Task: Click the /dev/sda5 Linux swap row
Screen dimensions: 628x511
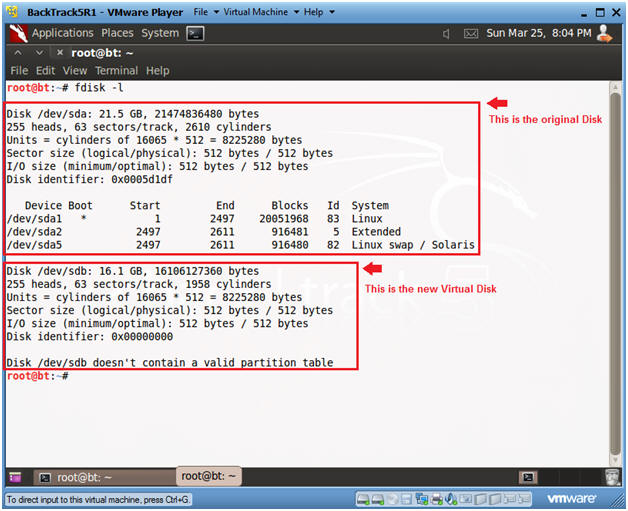Action: 240,245
